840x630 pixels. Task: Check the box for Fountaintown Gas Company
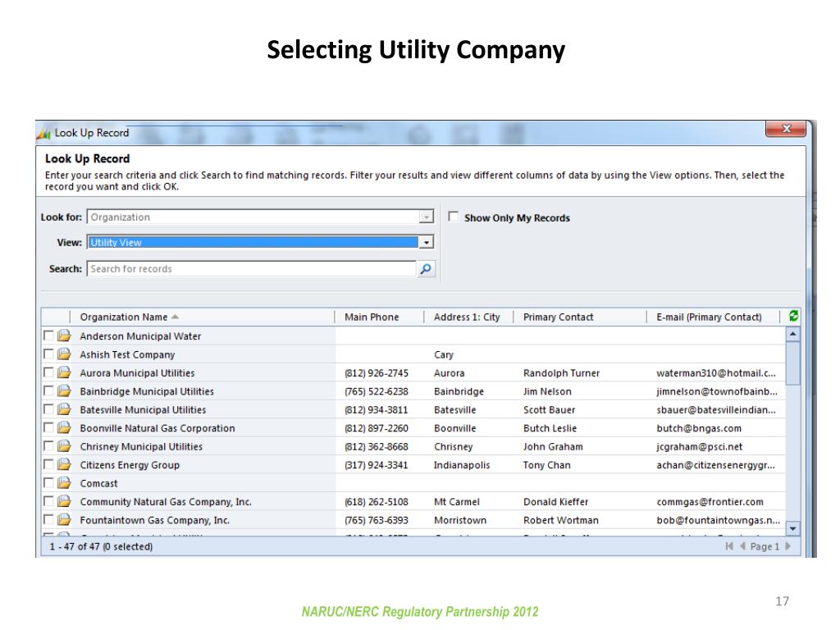(x=48, y=519)
